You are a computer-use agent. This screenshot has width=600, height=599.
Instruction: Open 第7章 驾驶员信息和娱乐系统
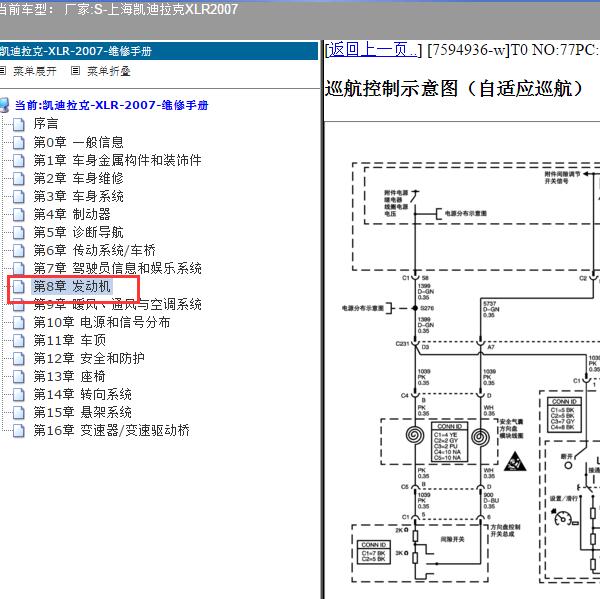117,268
